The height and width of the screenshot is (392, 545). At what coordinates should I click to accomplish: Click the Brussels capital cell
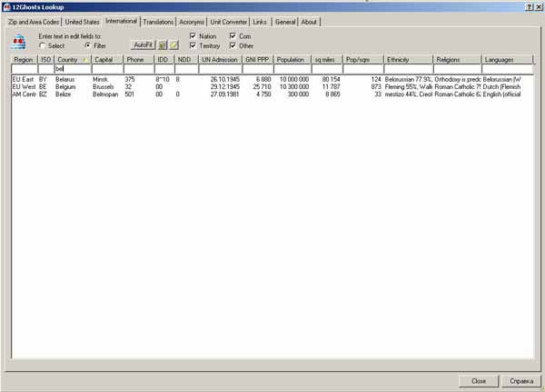click(104, 87)
